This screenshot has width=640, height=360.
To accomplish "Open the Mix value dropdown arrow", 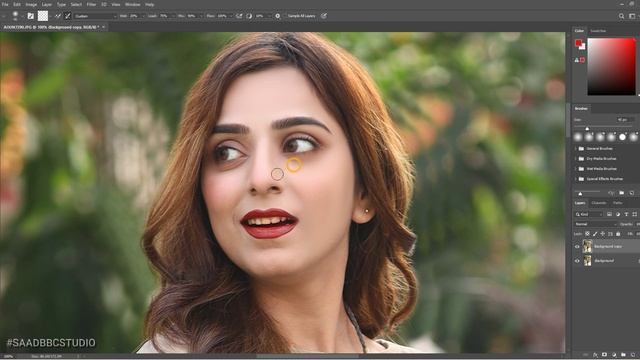I will (x=200, y=16).
